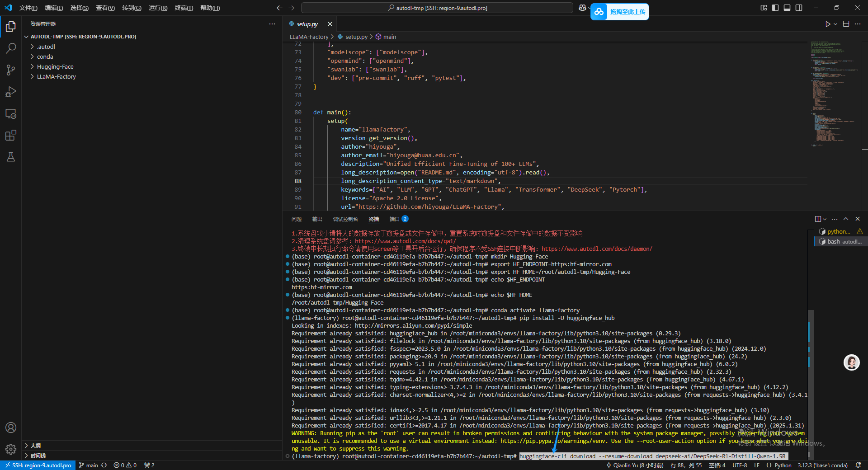
Task: Select the setup.py editor tab
Action: tap(307, 24)
